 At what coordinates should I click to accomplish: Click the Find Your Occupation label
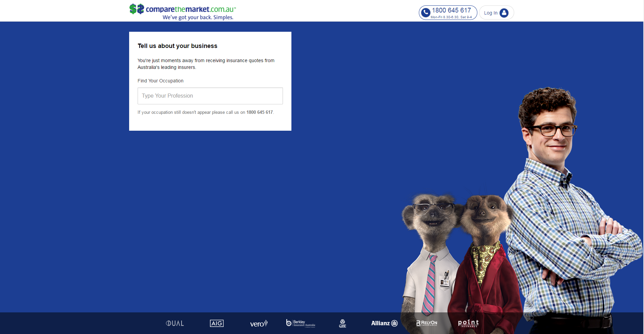click(x=160, y=81)
